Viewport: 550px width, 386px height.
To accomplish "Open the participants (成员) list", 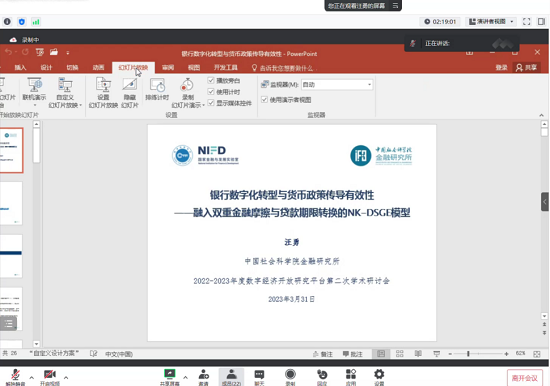I will (x=232, y=377).
